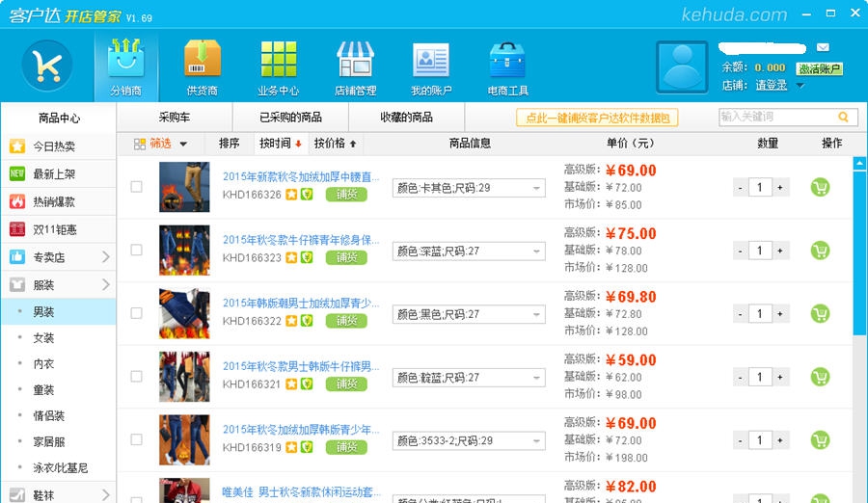Open the 颜色:卡其色;尺码:29 dropdown
Screen dimensions: 868x503
pos(469,188)
